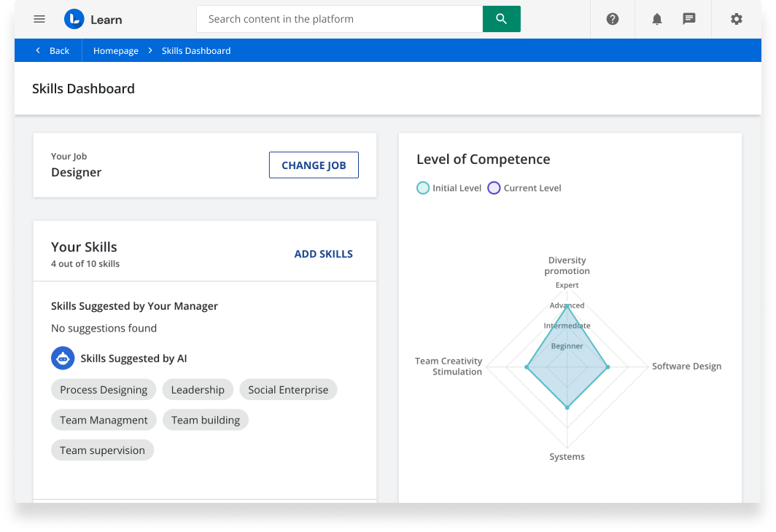
Task: Open the hamburger navigation menu
Action: click(x=39, y=19)
